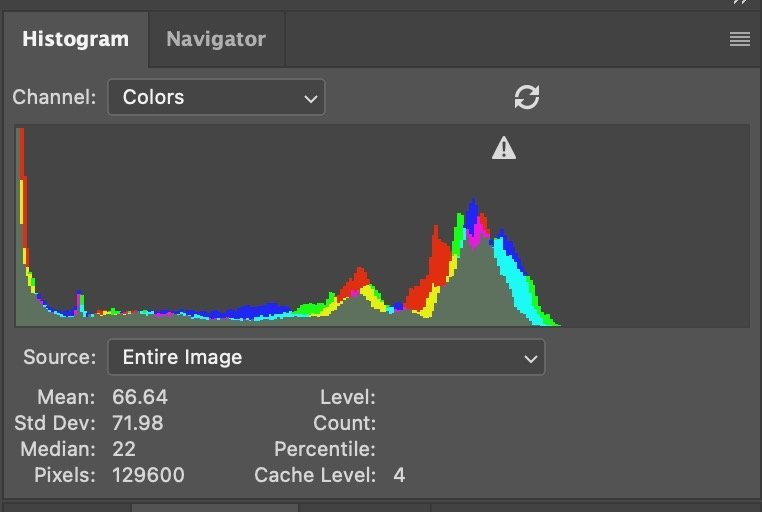This screenshot has height=512, width=762.
Task: Select the Histogram tab
Action: pos(75,40)
